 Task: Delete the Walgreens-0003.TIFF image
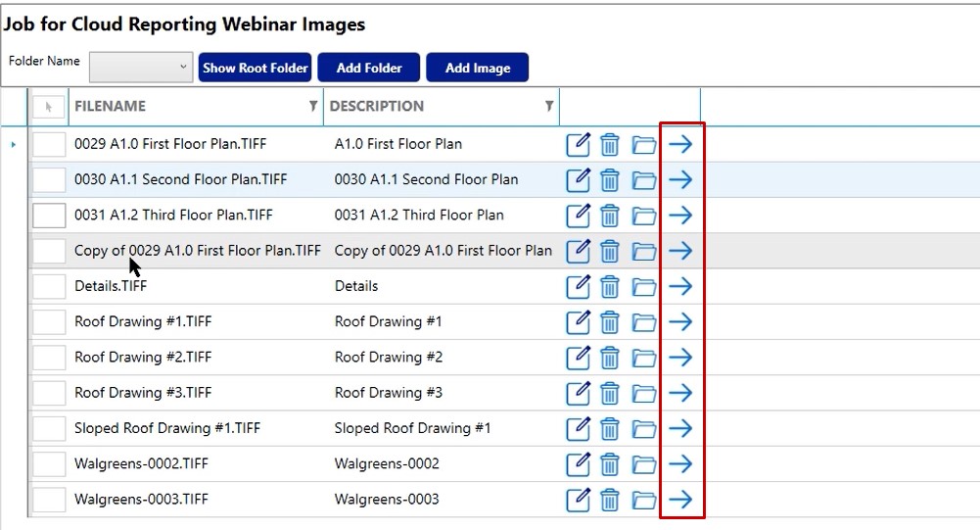(610, 500)
